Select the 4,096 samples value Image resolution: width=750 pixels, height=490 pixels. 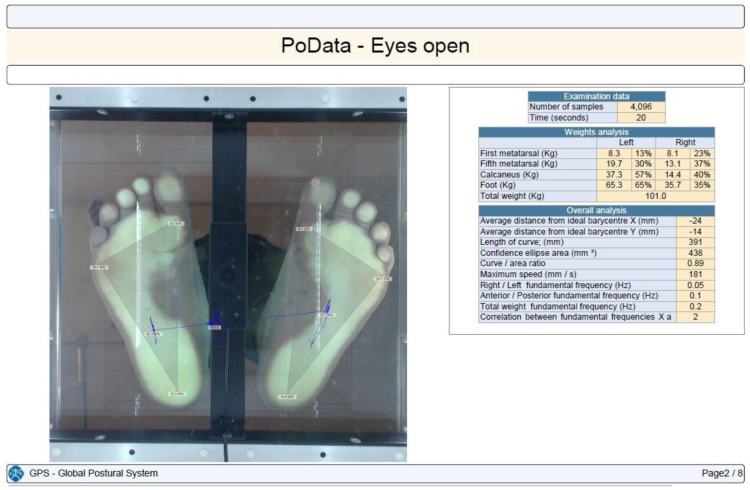[x=641, y=107]
